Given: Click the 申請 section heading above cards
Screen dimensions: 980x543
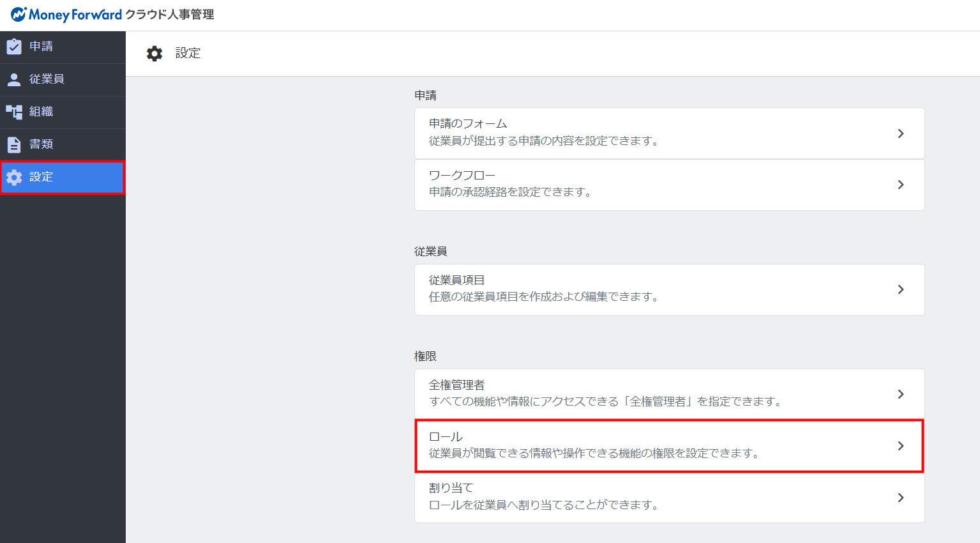Looking at the screenshot, I should point(425,95).
